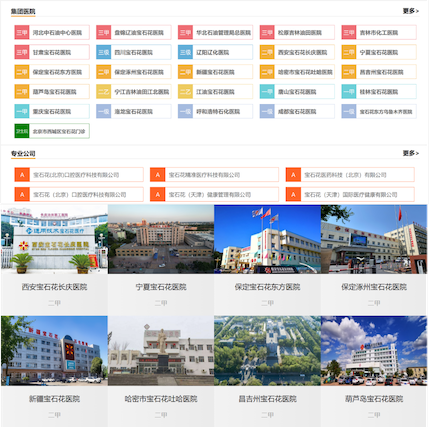Click the 三甲 badge beside 华北石油管理局总医院

click(x=185, y=32)
